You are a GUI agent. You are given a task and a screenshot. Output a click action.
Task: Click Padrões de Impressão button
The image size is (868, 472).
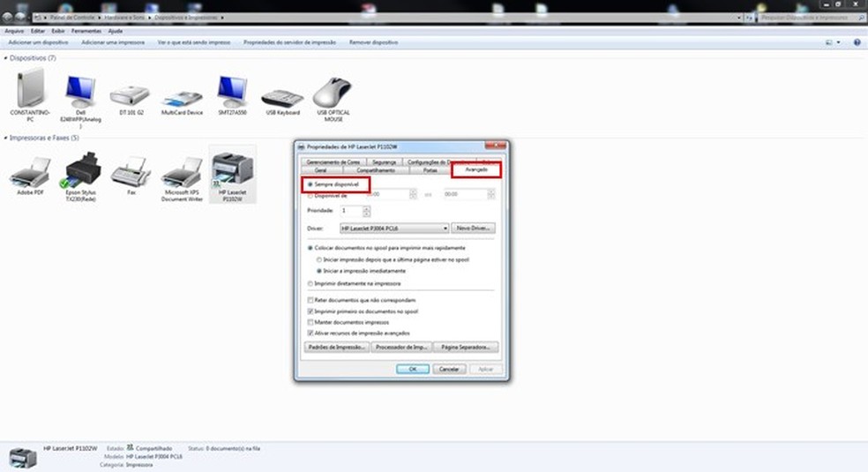pyautogui.click(x=337, y=347)
